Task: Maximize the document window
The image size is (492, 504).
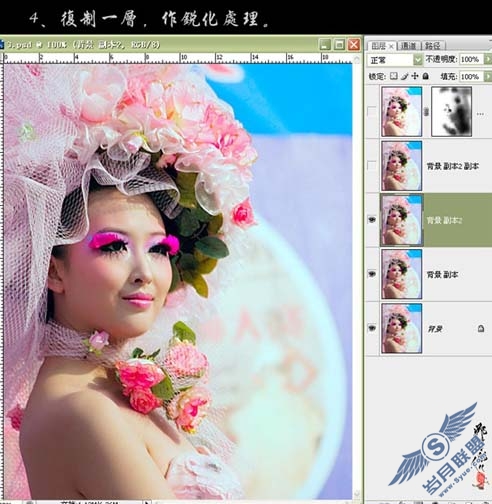Action: (339, 44)
